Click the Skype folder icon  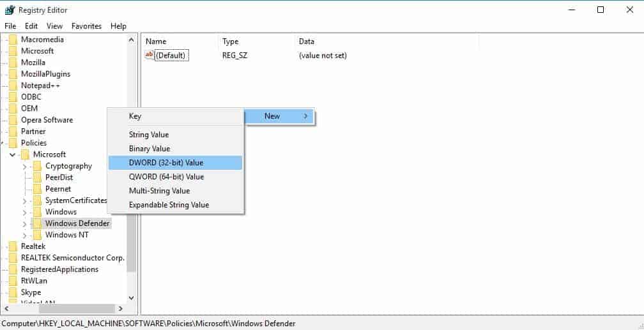pos(13,292)
